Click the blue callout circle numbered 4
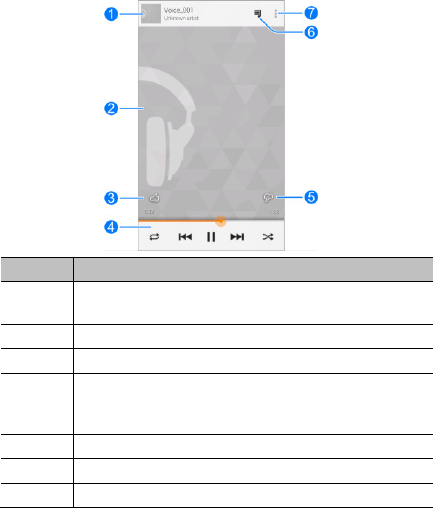 tap(111, 227)
